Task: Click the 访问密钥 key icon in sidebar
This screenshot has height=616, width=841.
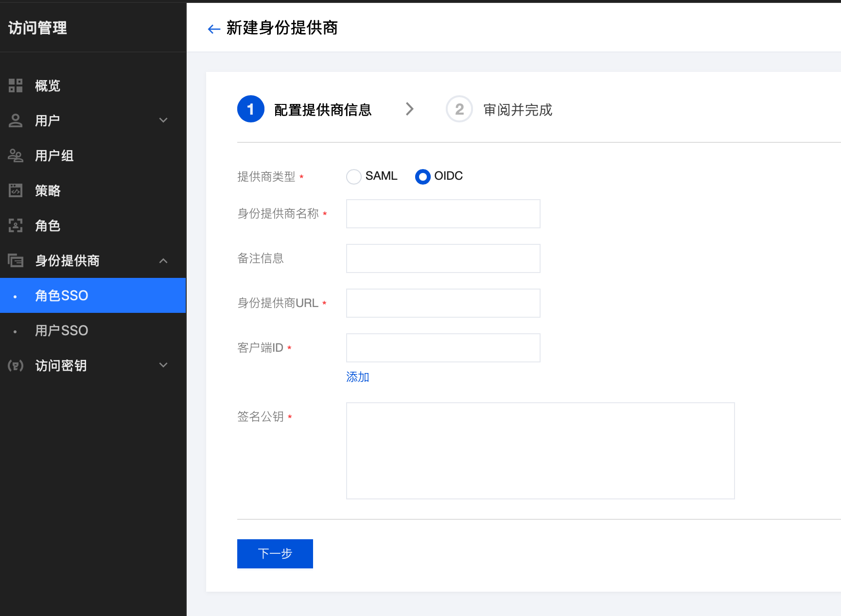Action: tap(16, 365)
